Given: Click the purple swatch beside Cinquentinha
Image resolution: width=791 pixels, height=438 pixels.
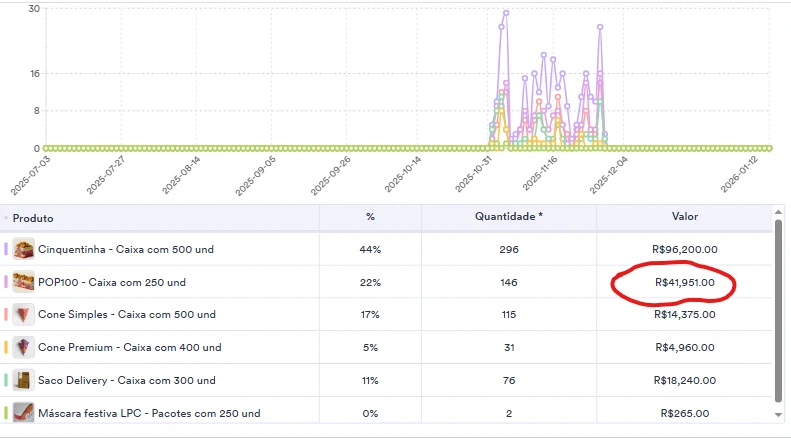Looking at the screenshot, I should (x=7, y=249).
